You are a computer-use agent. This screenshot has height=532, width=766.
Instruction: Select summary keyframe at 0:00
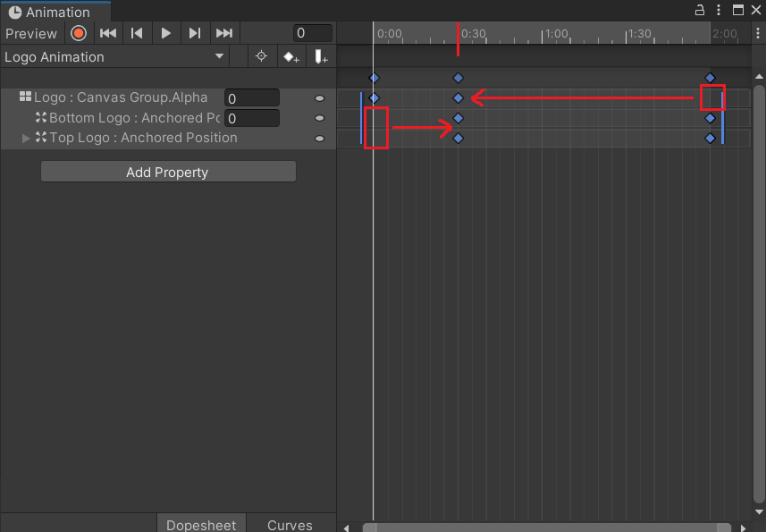point(375,78)
